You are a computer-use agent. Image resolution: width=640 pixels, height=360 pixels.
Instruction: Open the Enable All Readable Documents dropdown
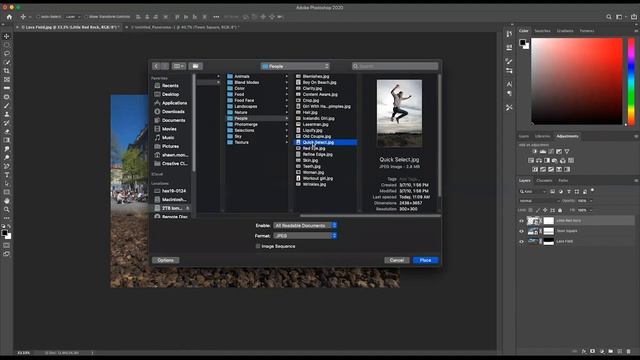coord(305,225)
